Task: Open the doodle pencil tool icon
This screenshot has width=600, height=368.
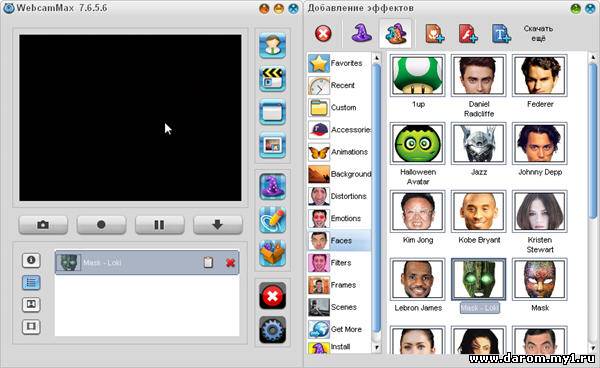Action: click(x=272, y=220)
